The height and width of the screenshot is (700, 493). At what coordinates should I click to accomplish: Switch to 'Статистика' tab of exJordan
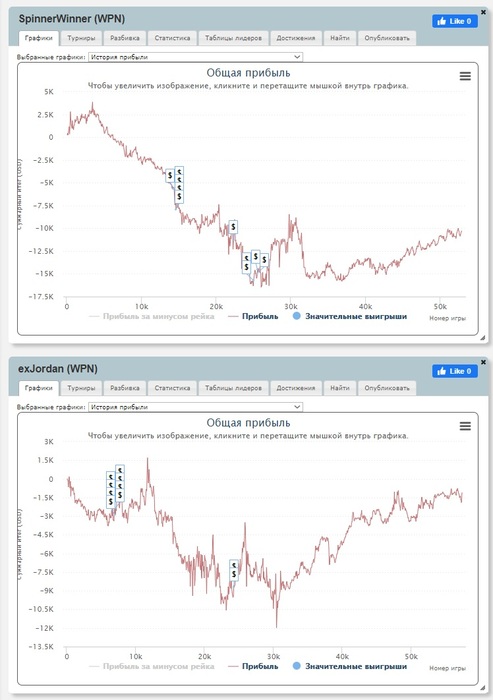coord(172,388)
